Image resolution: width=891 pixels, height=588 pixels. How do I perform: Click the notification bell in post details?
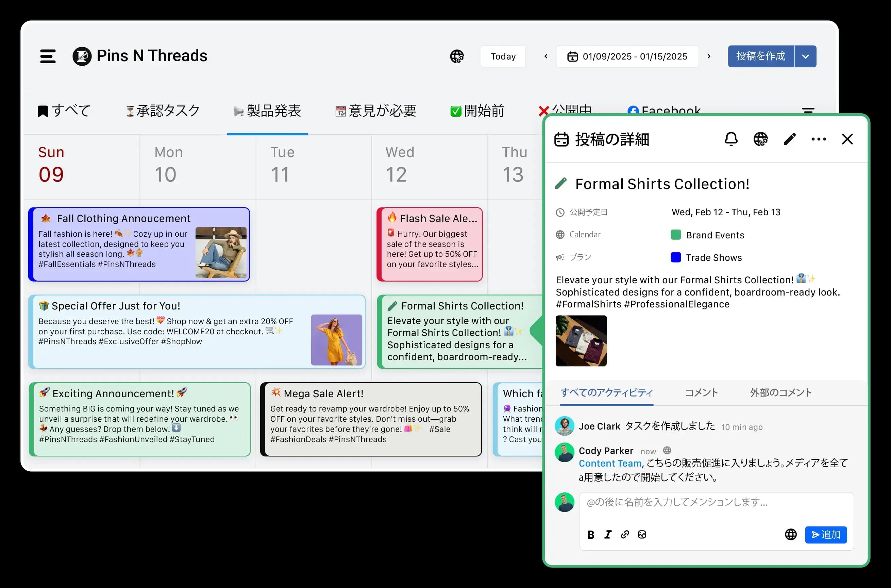click(x=731, y=139)
